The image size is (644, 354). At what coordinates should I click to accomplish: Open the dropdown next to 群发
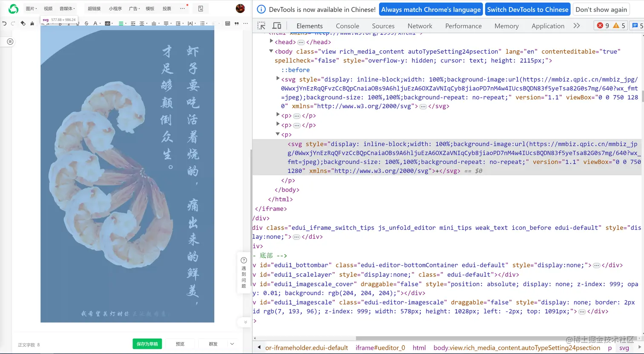coord(232,344)
